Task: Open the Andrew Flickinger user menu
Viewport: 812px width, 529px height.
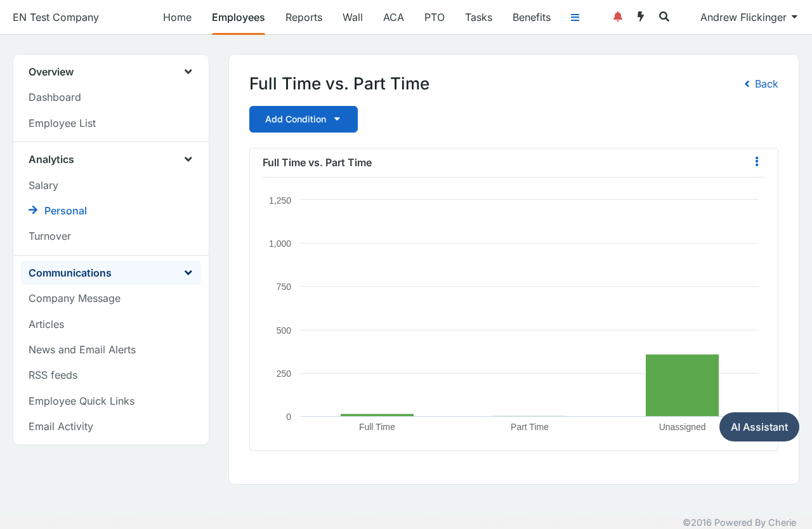Action: [x=749, y=17]
